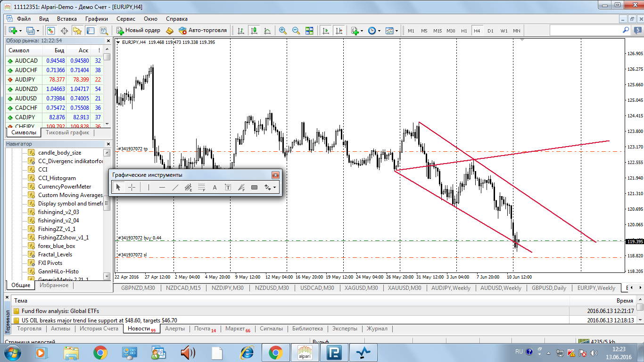Switch to the Избранное navigator tab
The image size is (644, 362).
[x=54, y=285]
